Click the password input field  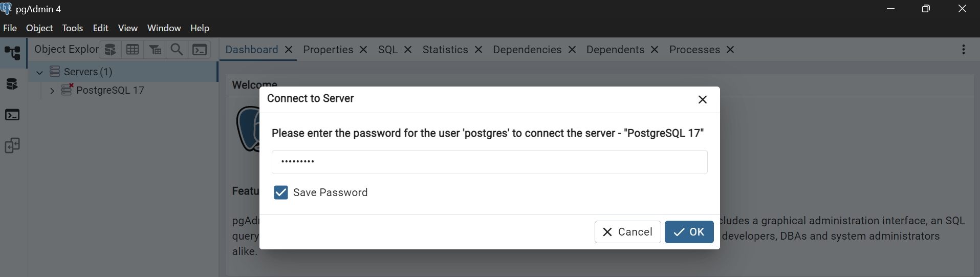(489, 162)
